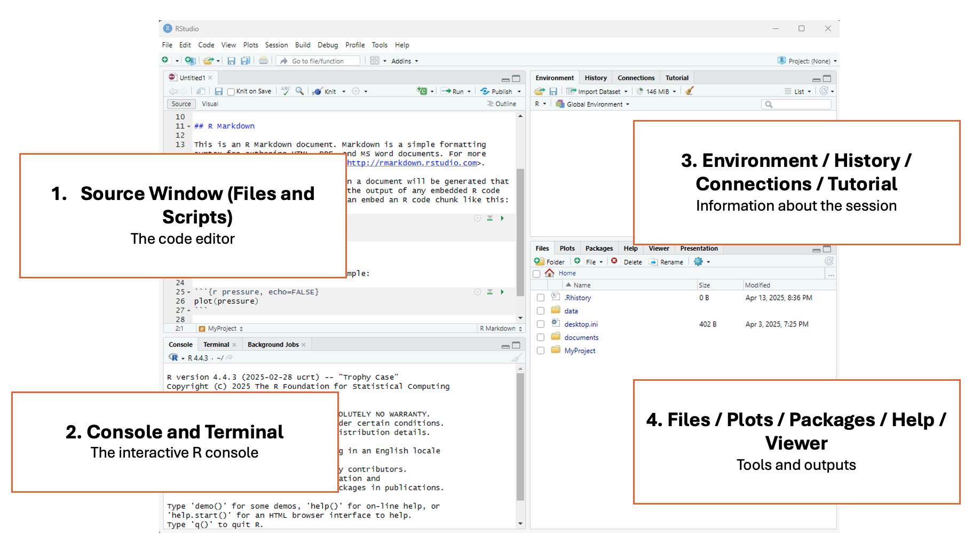Click Delete icon in Files toolbar

(614, 261)
